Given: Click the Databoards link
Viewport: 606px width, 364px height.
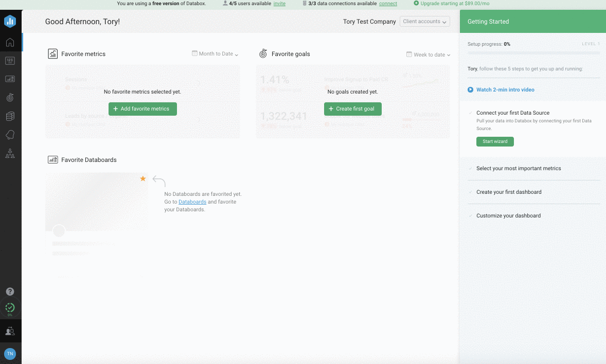Looking at the screenshot, I should pyautogui.click(x=192, y=202).
